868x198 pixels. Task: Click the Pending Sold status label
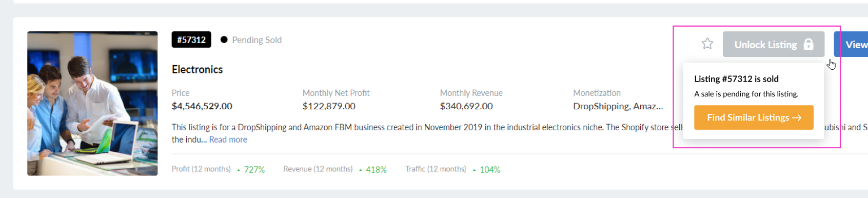(x=257, y=40)
